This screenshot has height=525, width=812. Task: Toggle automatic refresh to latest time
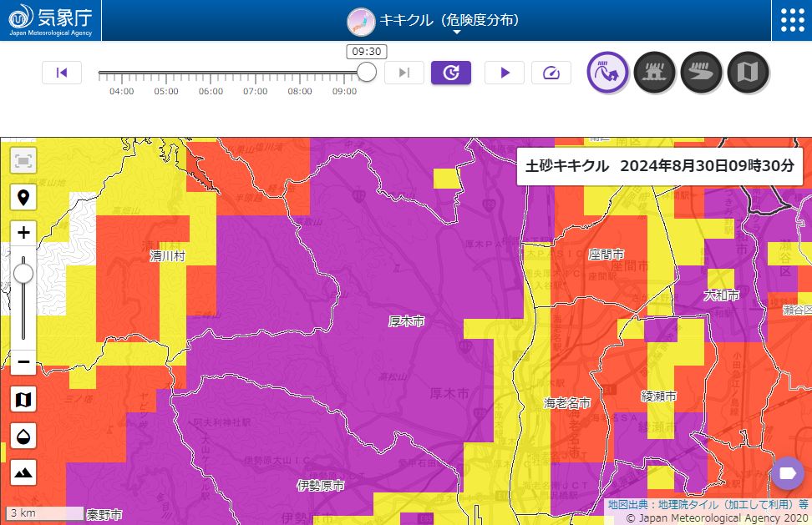pyautogui.click(x=451, y=73)
